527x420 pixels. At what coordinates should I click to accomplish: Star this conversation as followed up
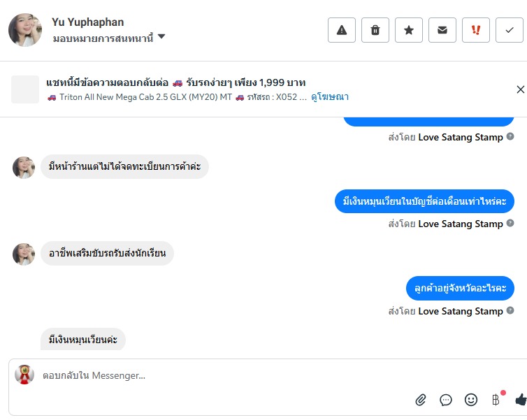[409, 30]
